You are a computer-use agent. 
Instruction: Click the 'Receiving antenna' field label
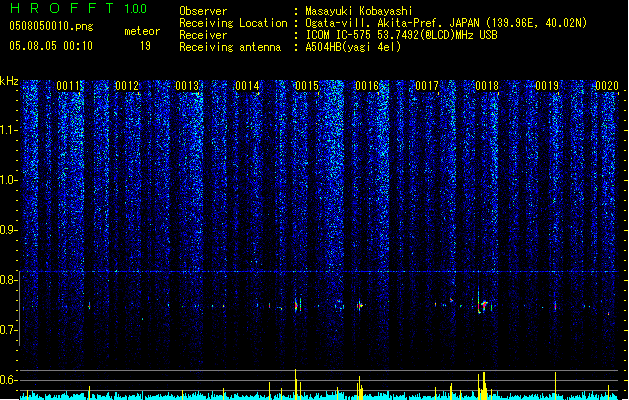230,47
